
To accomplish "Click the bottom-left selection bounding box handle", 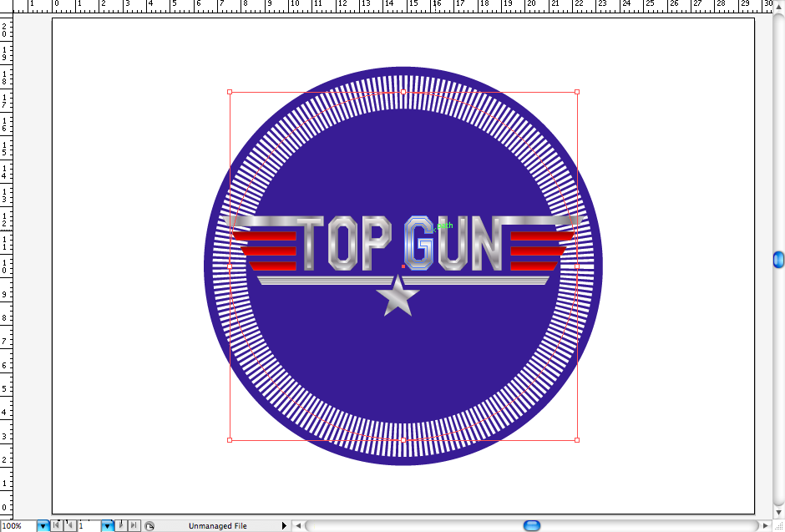I will [230, 440].
